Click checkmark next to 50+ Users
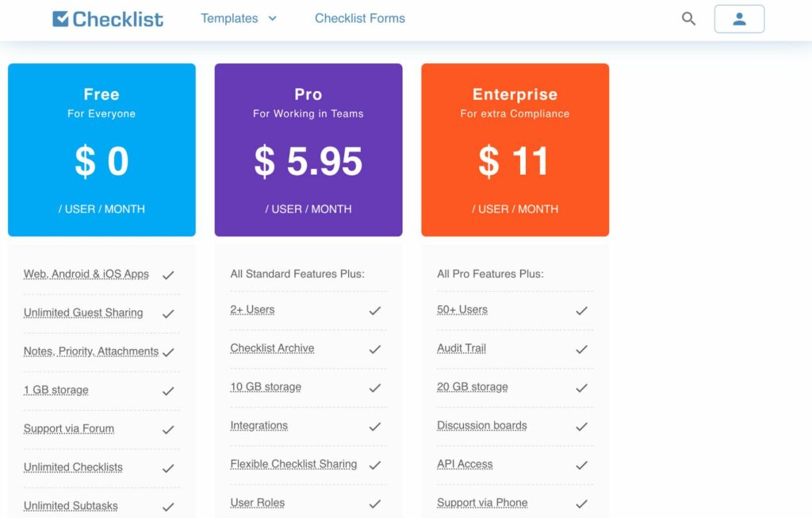Screen dimensions: 812x518 click(x=582, y=310)
